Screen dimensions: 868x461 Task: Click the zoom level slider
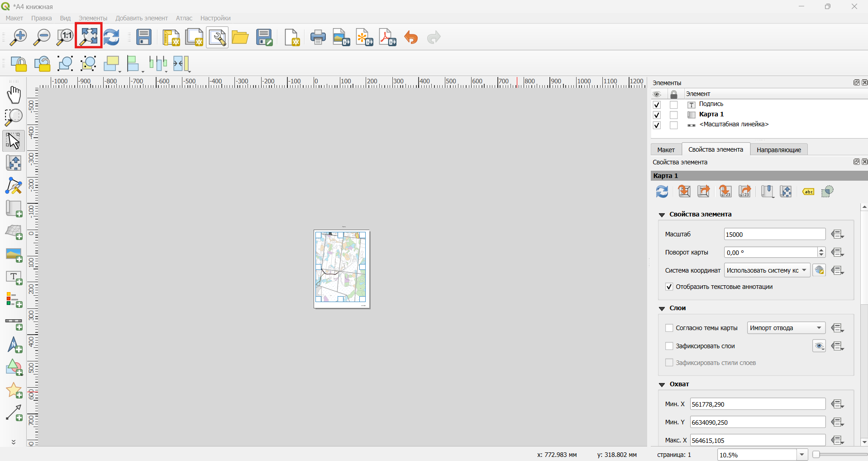pos(840,454)
